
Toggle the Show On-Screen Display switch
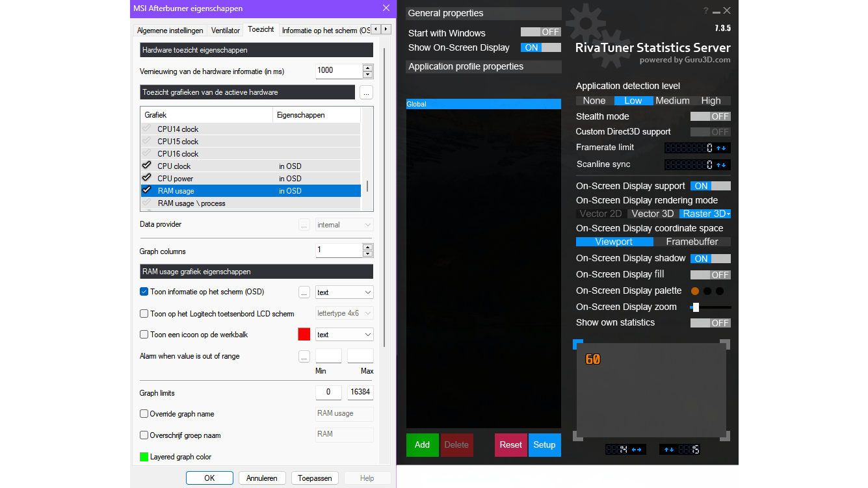click(541, 47)
